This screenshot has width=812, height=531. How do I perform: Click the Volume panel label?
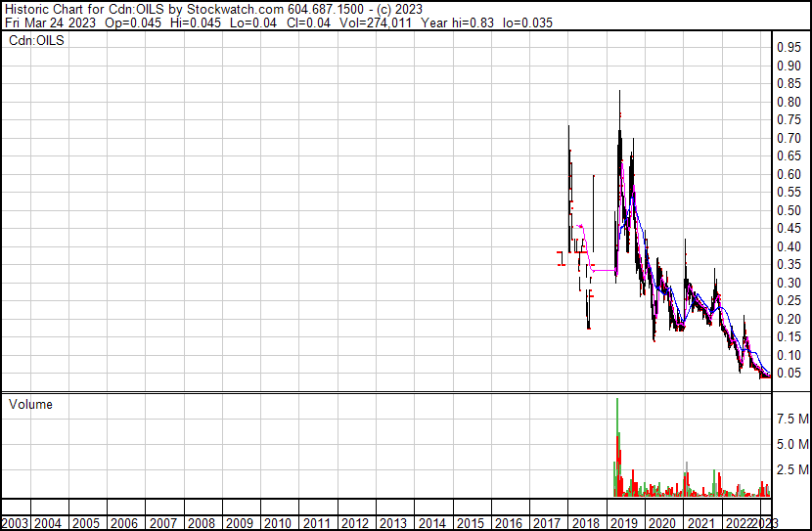[30, 404]
